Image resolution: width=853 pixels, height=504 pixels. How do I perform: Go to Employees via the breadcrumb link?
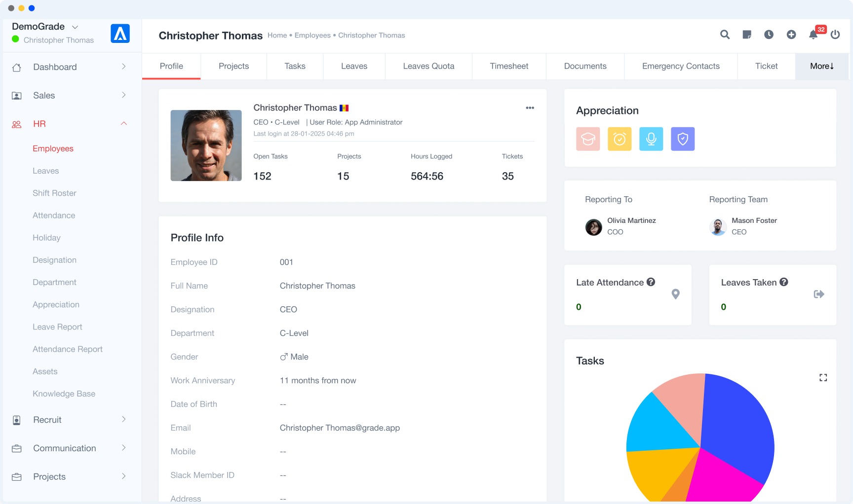pos(312,35)
